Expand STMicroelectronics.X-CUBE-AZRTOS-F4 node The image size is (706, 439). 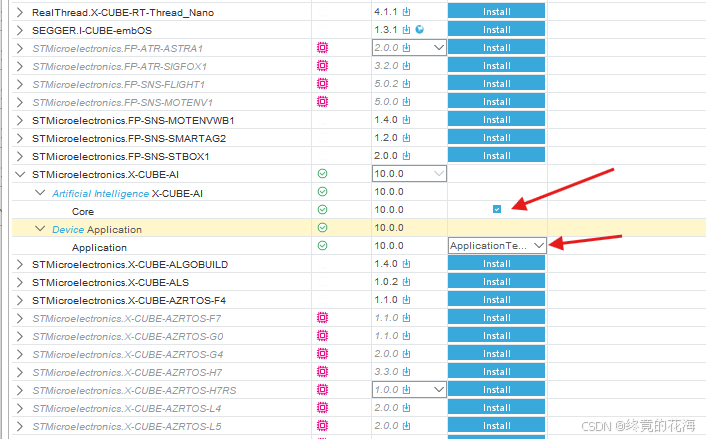pos(19,300)
